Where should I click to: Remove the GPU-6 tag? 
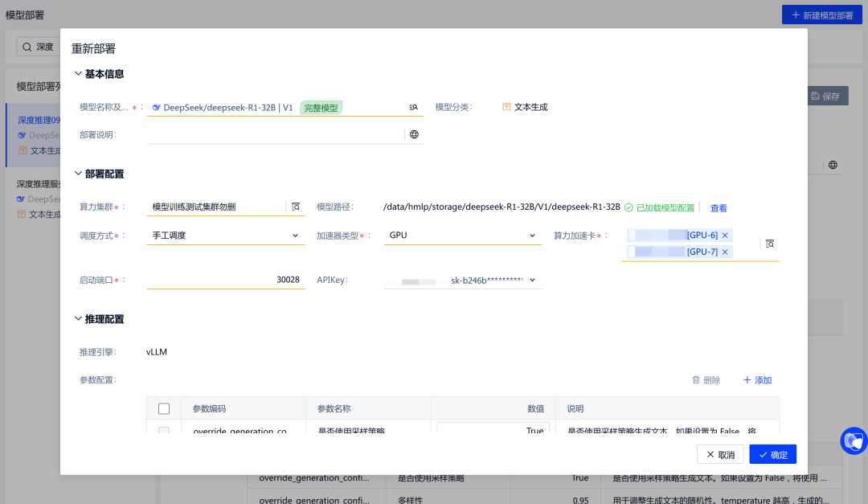(725, 235)
